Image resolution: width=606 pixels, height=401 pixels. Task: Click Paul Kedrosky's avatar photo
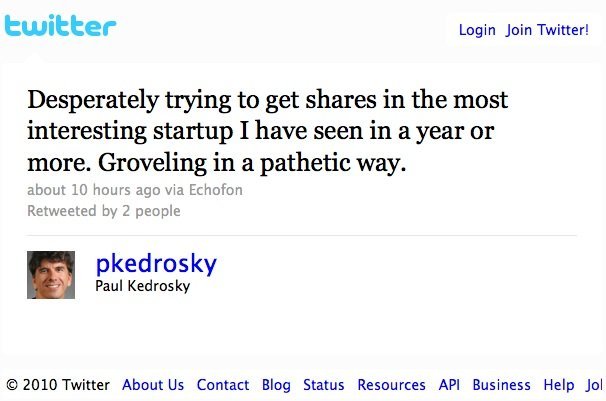point(51,274)
